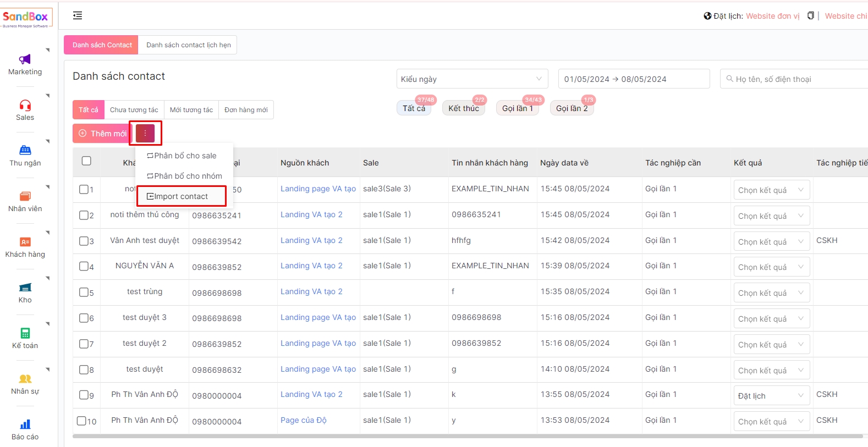Screen dimensions: 868x447
Task: Click the Thêm mới button
Action: (103, 134)
